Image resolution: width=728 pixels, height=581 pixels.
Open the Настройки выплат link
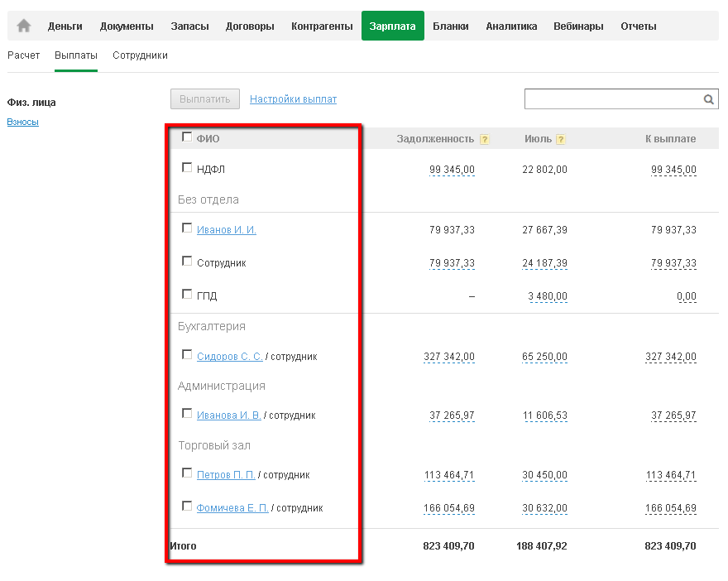[293, 99]
